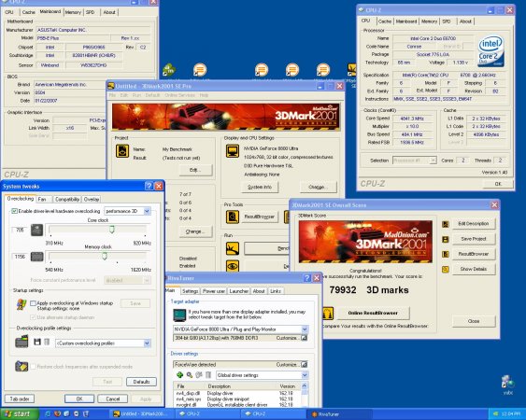Click the Project icon in 3DMark2001

pyautogui.click(x=122, y=151)
